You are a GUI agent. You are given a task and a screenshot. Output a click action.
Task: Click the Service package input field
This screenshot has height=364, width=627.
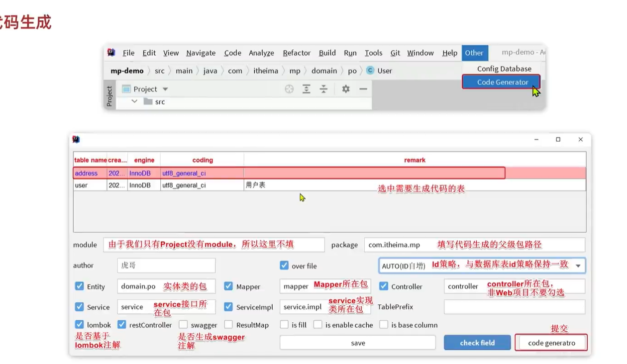(166, 307)
